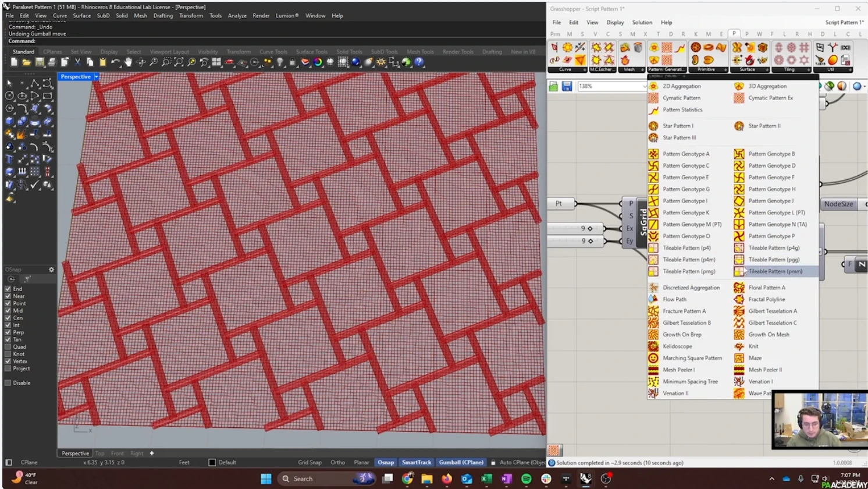
Task: Switch to the Curve Tools toolbar tab
Action: (x=273, y=52)
